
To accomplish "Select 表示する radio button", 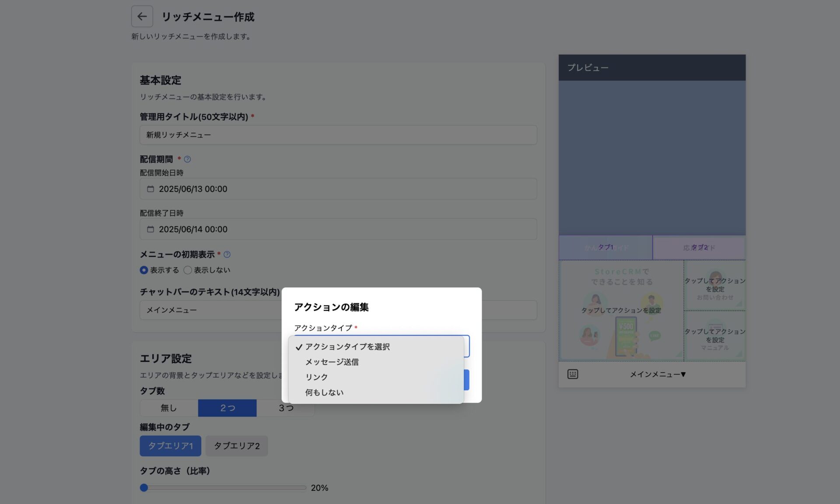I will click(143, 270).
